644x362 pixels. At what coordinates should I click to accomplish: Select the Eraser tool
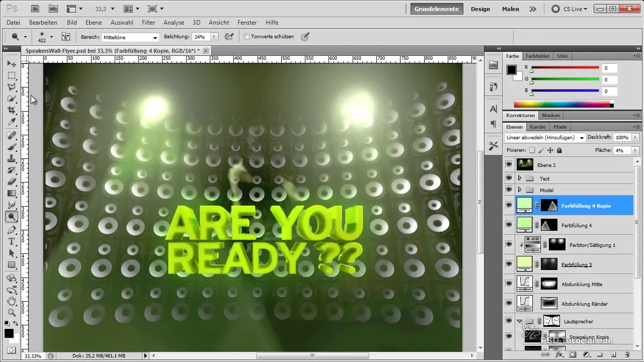(12, 182)
